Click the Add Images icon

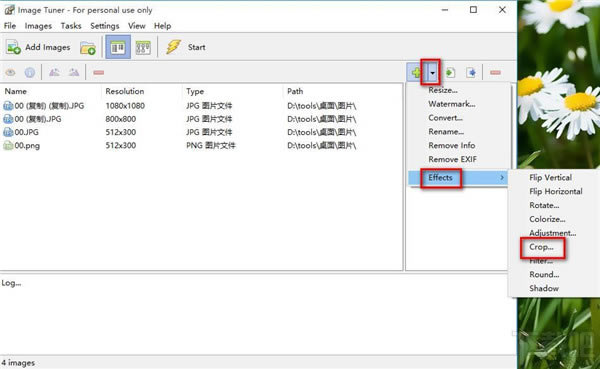coord(13,47)
